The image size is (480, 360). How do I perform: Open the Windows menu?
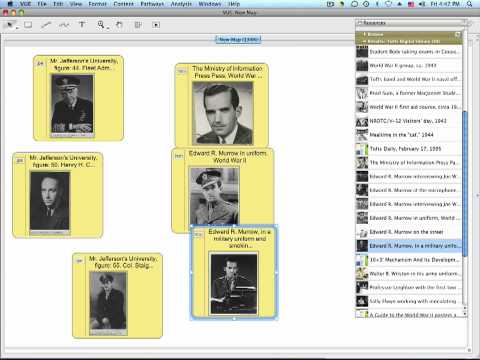210,4
